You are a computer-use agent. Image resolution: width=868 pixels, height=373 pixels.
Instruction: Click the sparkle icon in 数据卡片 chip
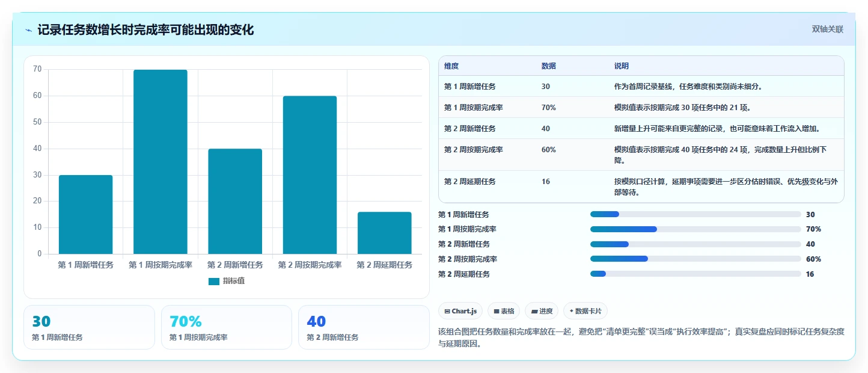coord(571,312)
